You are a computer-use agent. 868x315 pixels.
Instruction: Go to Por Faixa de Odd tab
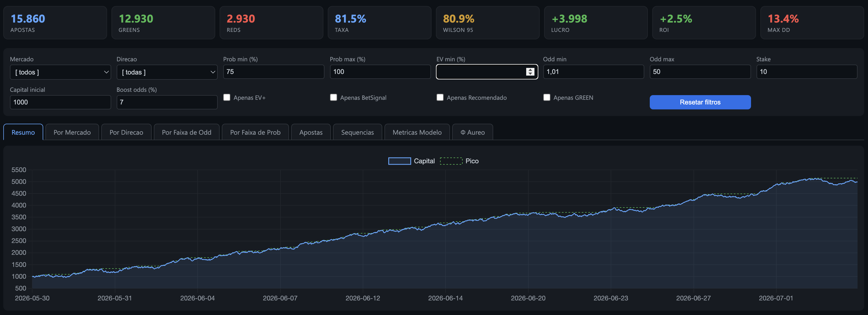coord(187,132)
